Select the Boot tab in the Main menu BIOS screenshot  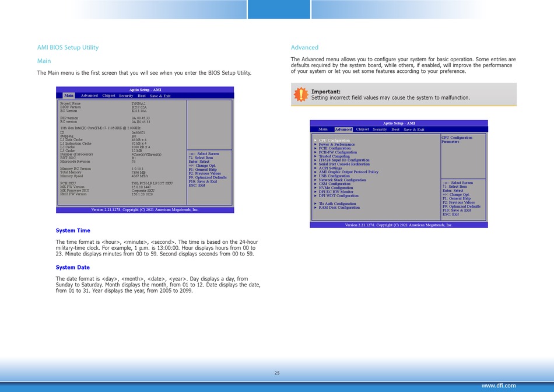[142, 96]
